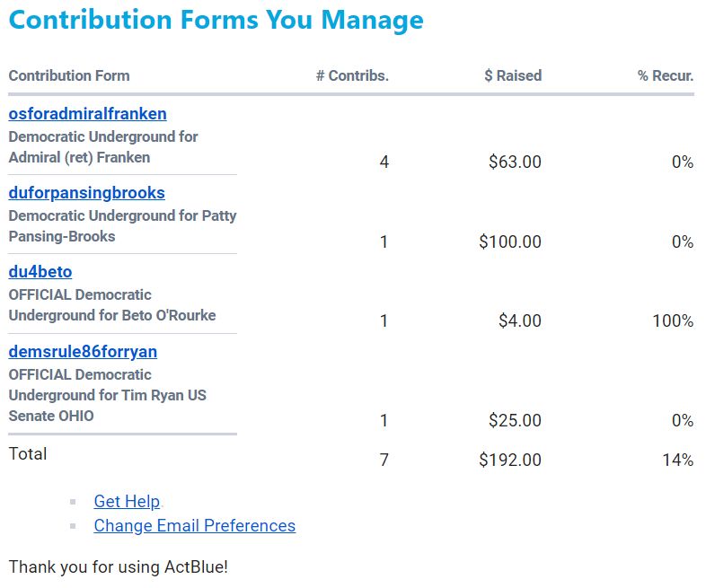This screenshot has height=588, width=706.
Task: Select the $192.00 total raised value
Action: (510, 461)
